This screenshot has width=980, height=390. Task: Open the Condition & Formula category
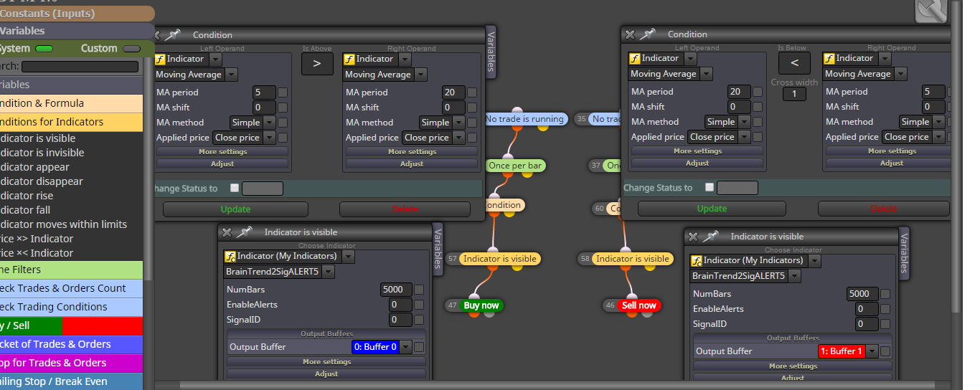[71, 103]
